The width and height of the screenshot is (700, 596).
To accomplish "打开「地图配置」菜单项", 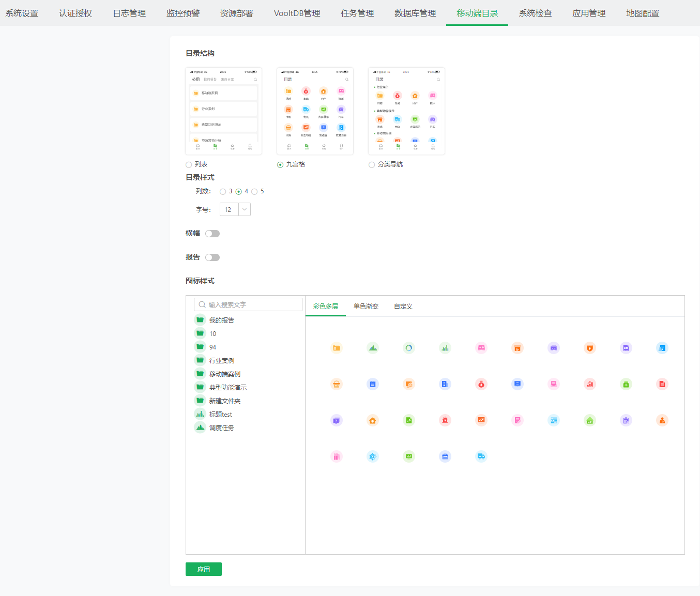I will (x=642, y=13).
